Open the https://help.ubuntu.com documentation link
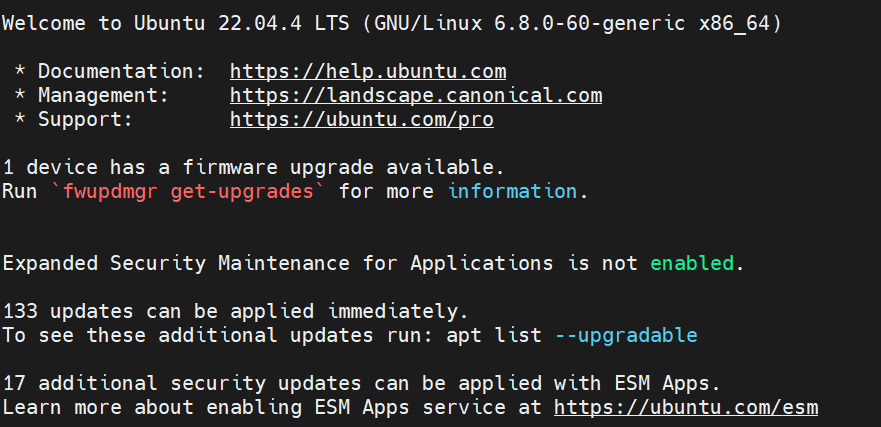This screenshot has width=881, height=427. [368, 72]
